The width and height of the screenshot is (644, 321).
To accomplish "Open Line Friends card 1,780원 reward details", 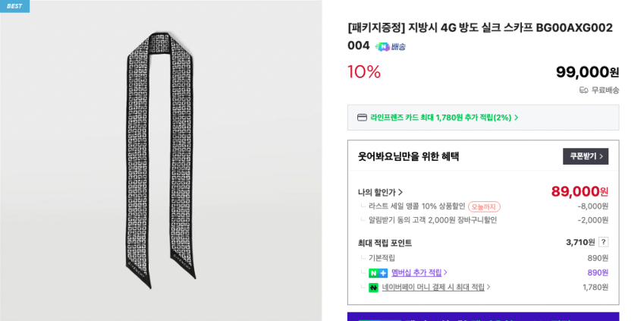I will pos(444,118).
